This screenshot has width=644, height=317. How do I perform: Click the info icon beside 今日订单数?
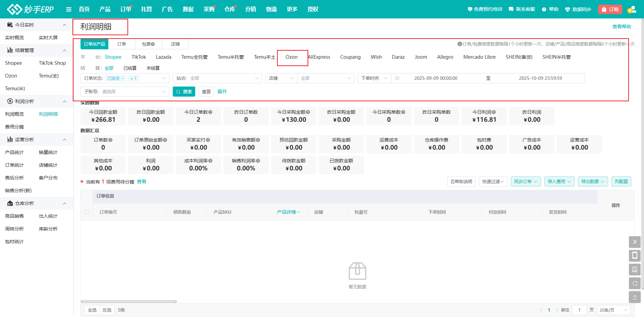pyautogui.click(x=210, y=112)
